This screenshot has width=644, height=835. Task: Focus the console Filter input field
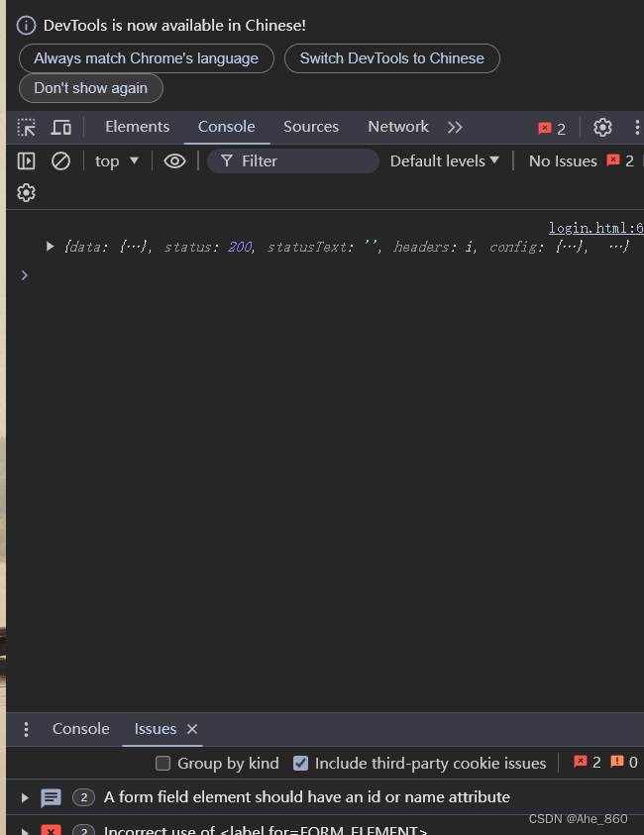point(293,160)
